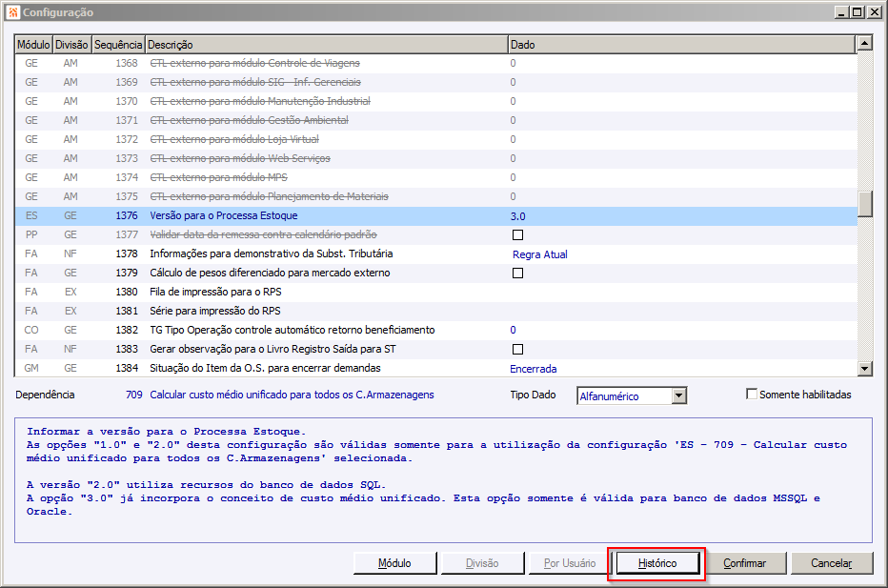888x588 pixels.
Task: Click the Módulo button at bottom
Action: (x=394, y=563)
